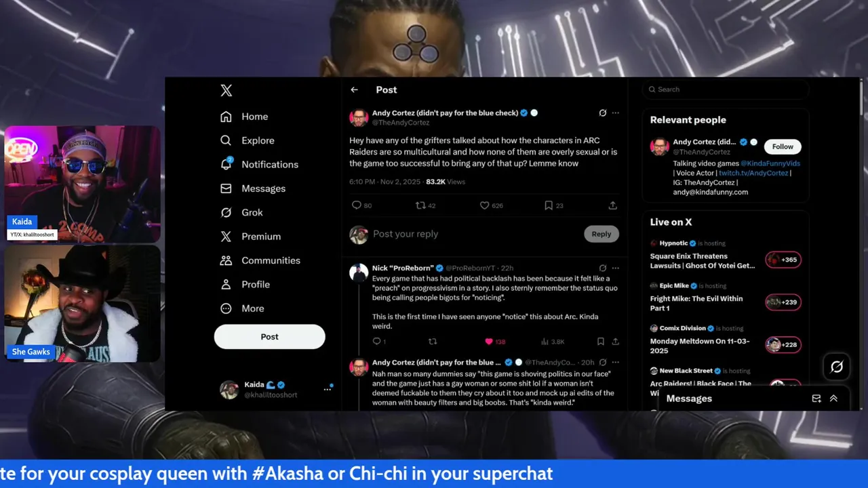
Task: Click the Search input field
Action: (x=726, y=89)
